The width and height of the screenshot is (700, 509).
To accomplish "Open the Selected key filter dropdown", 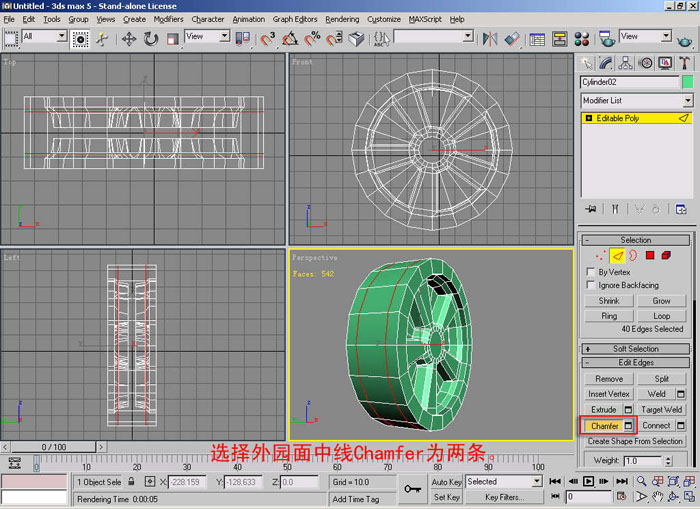I will click(x=504, y=482).
